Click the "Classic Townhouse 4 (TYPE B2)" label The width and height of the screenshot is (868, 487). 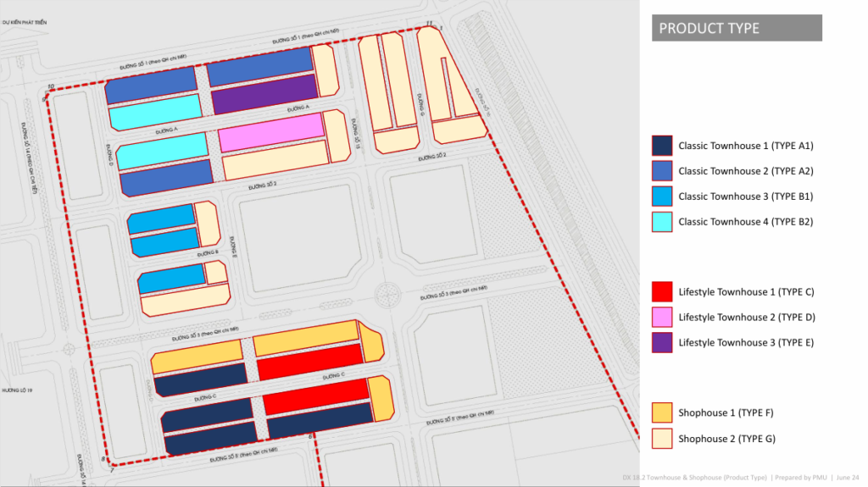pos(745,222)
